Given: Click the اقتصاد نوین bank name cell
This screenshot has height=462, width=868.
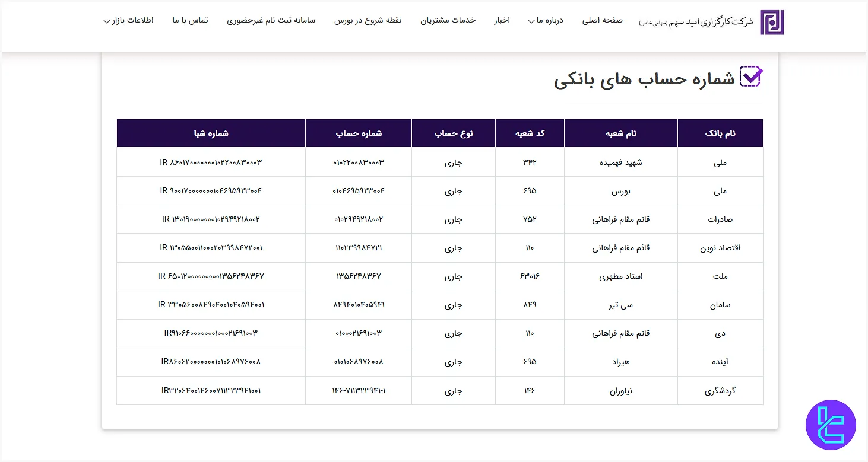Looking at the screenshot, I should 720,248.
